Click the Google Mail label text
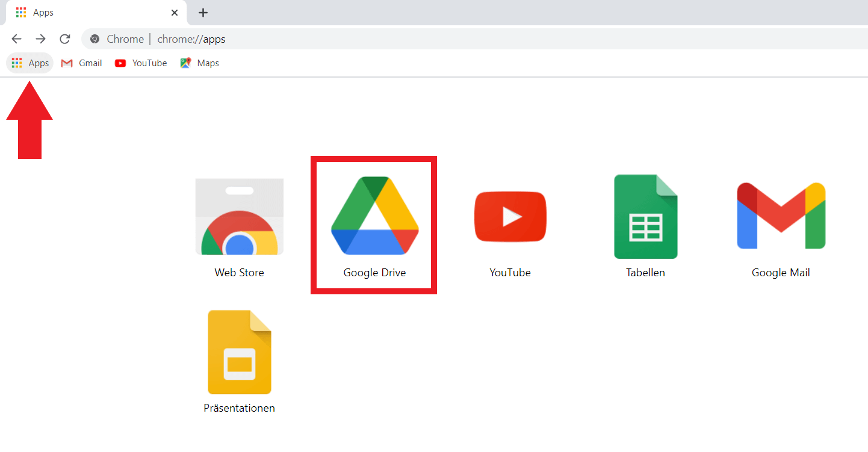The height and width of the screenshot is (452, 868). point(781,273)
